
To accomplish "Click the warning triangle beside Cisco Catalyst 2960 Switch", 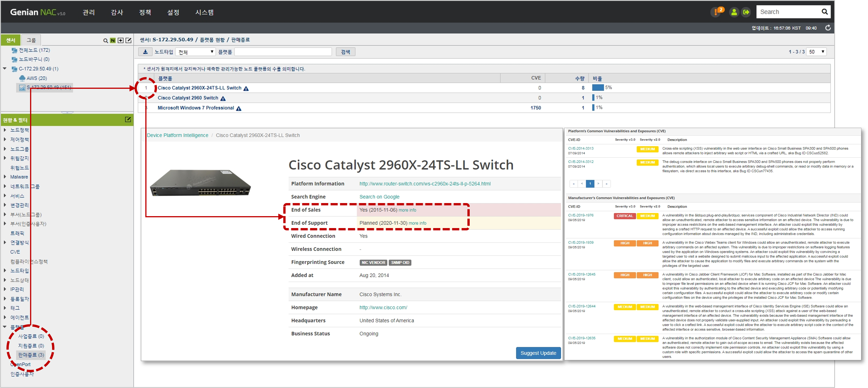I will tap(223, 98).
